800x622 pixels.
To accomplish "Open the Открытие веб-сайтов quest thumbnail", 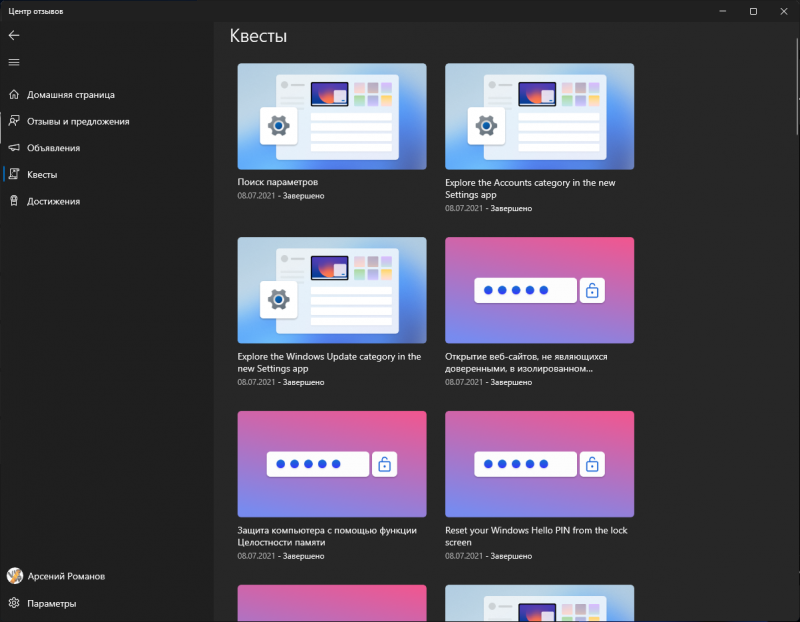I will [539, 290].
